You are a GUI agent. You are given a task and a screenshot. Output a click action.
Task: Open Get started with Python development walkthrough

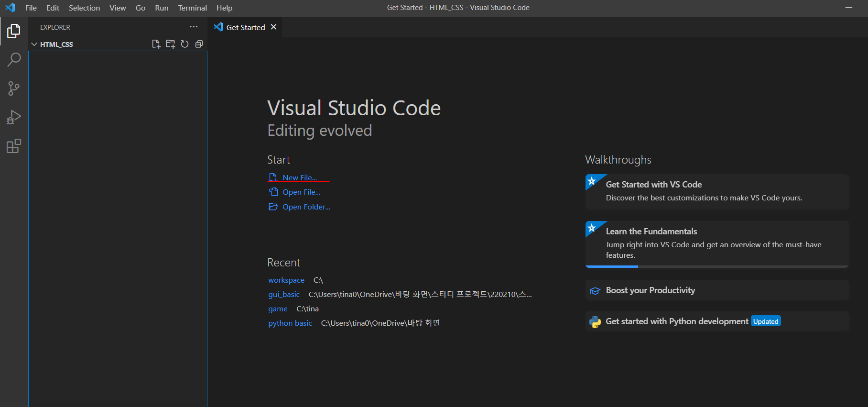click(717, 321)
